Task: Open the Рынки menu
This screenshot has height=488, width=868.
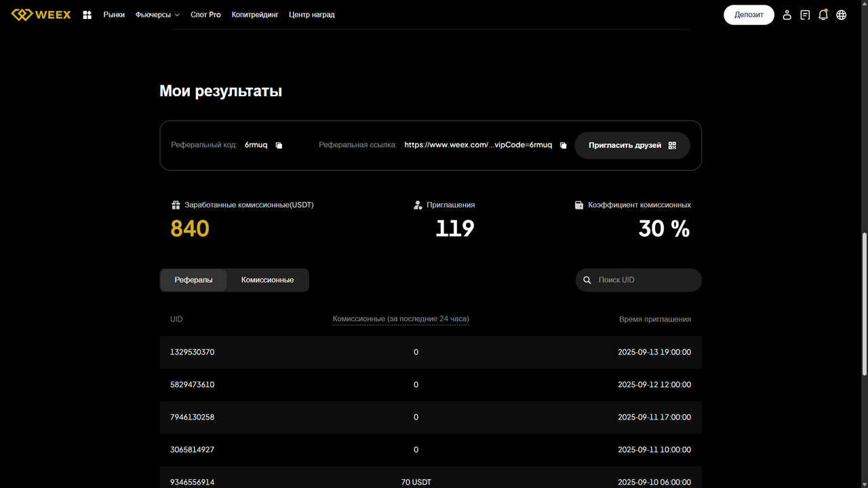Action: [114, 15]
